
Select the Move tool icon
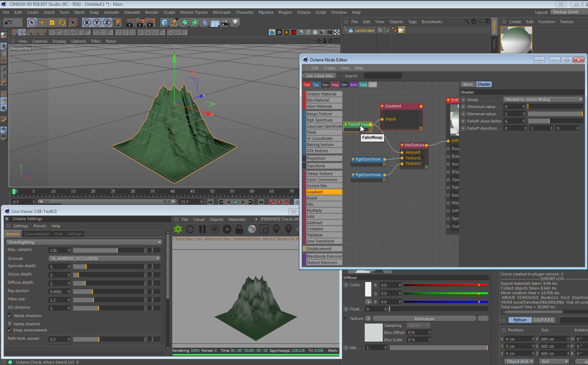[42, 22]
